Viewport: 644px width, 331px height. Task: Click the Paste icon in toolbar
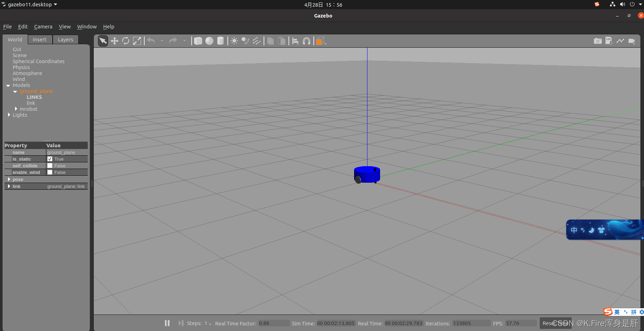point(281,41)
